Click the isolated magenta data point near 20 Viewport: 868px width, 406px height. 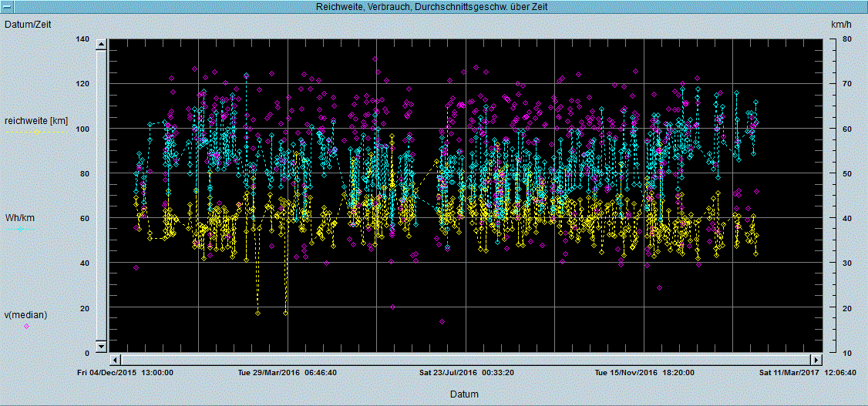(392, 307)
